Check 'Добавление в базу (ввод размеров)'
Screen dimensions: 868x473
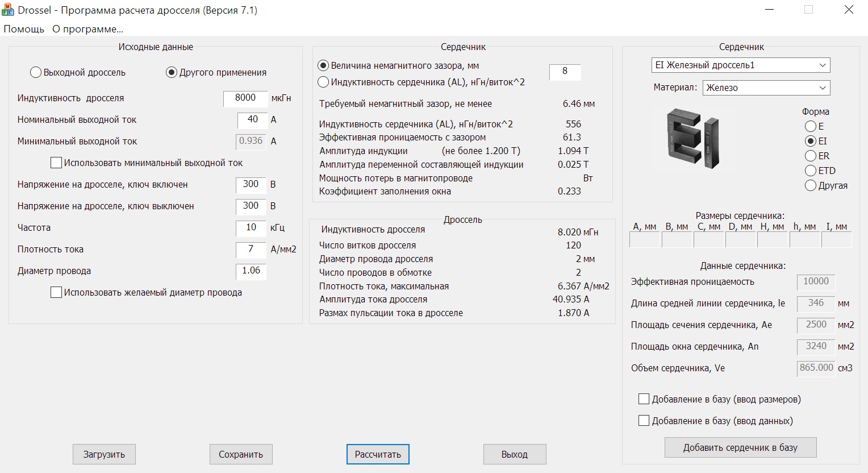click(x=644, y=399)
